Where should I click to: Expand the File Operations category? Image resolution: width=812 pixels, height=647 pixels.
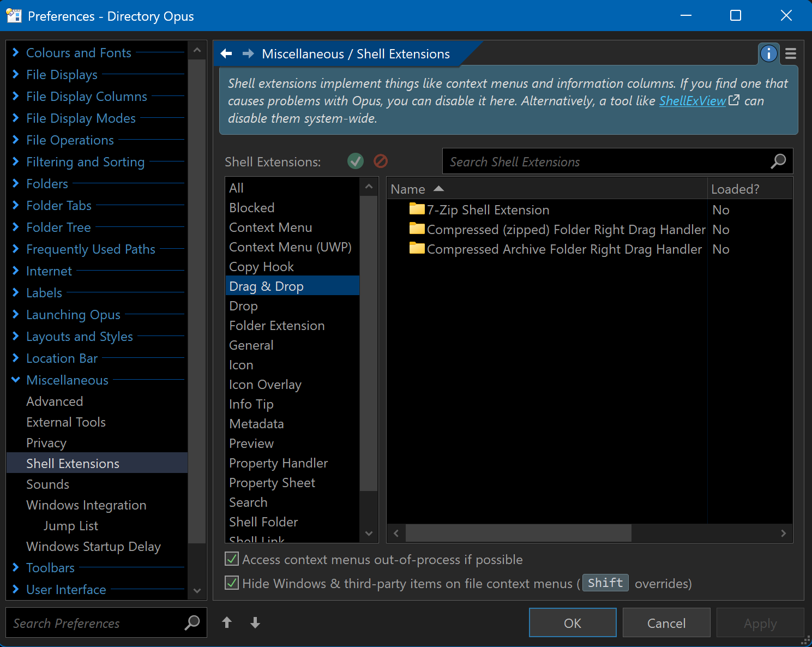pyautogui.click(x=16, y=140)
